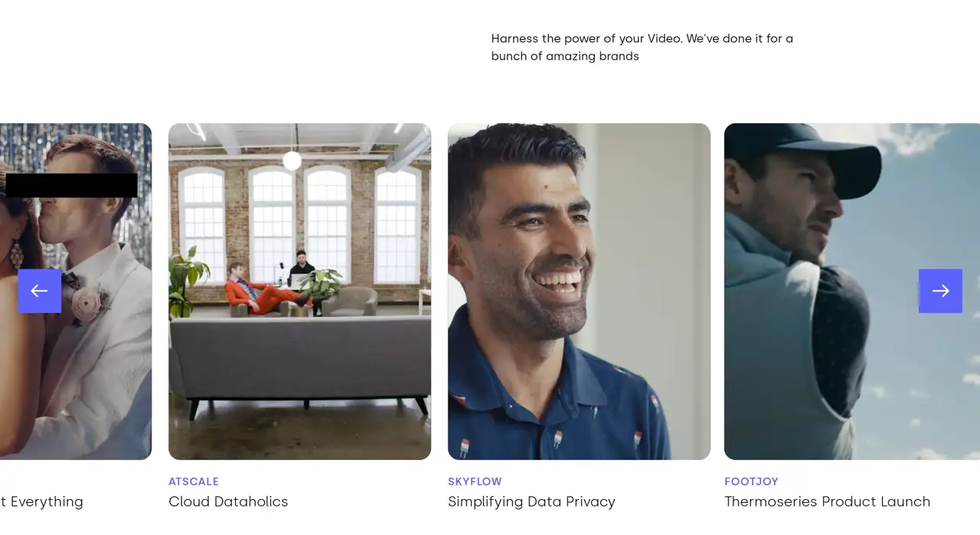The width and height of the screenshot is (980, 535).
Task: Click the round pendant lamp in the office image
Action: point(292,161)
